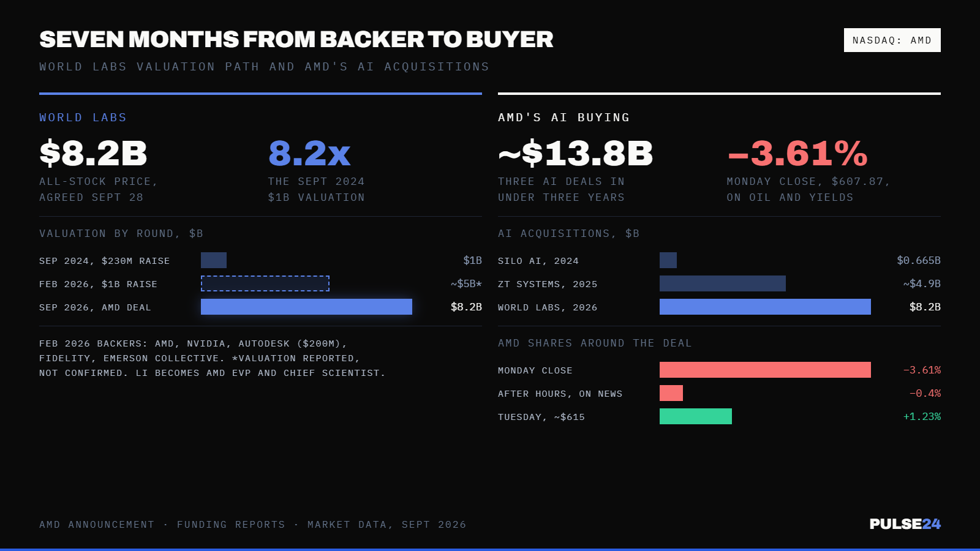The height and width of the screenshot is (551, 980).
Task: Click the '$0.665B' value label
Action: 919,261
